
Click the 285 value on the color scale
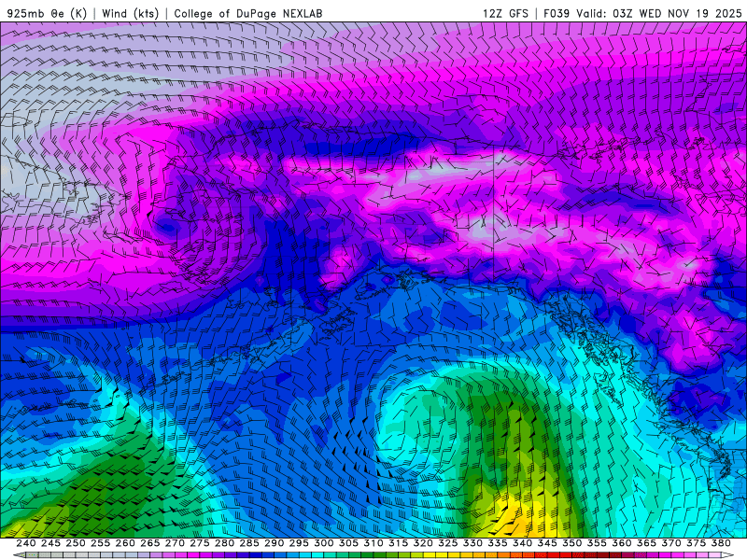click(x=249, y=543)
